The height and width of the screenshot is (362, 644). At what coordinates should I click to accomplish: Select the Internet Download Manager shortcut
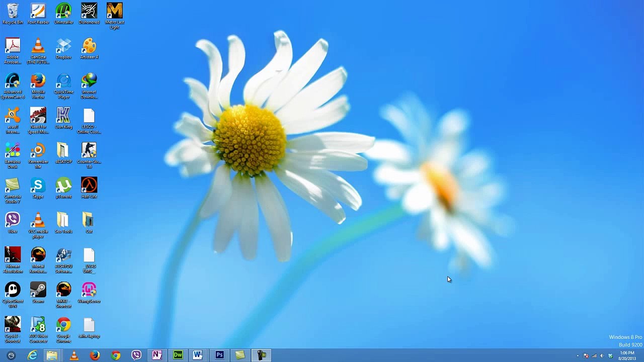[x=89, y=86]
